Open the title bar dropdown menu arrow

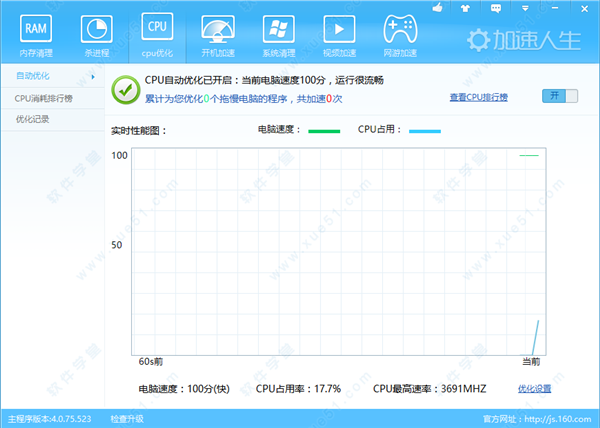point(523,8)
